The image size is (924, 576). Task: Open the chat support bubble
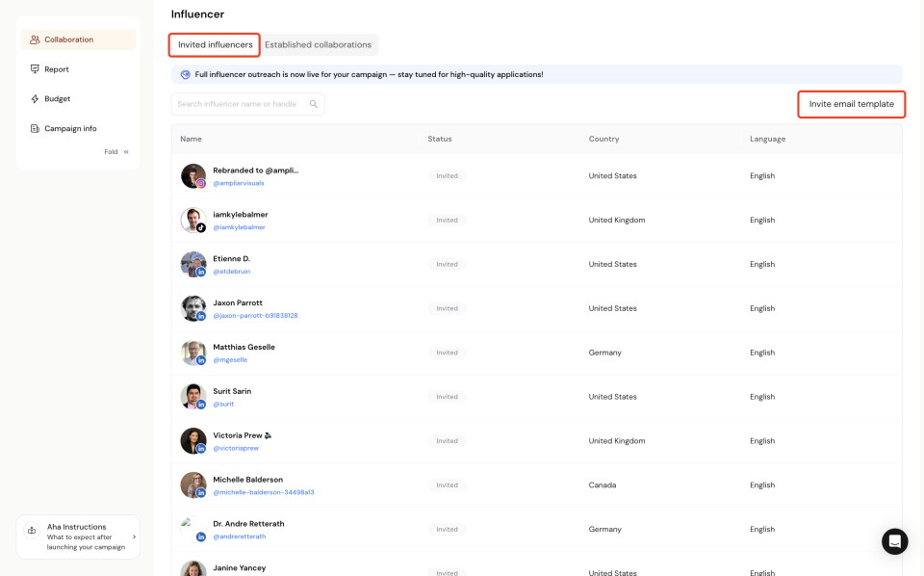pos(894,541)
